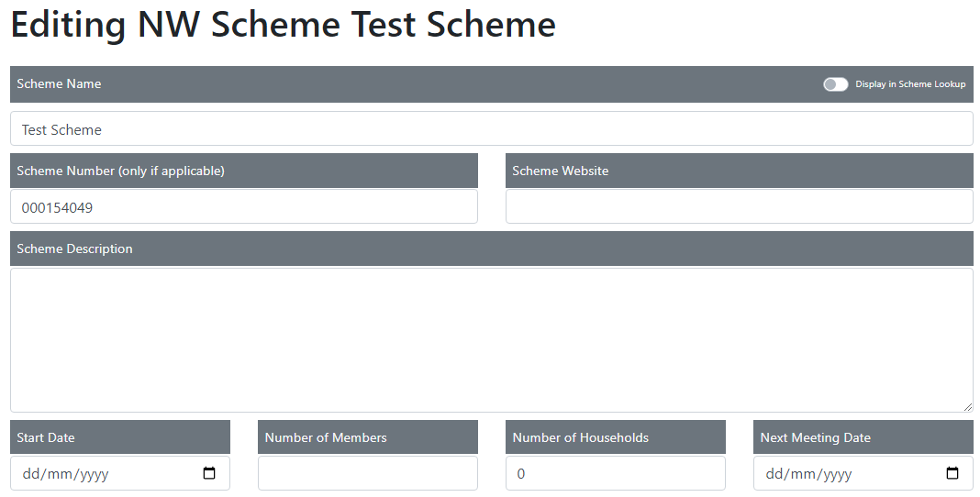Select the Number of Households field showing 0
This screenshot has width=980, height=497.
point(615,474)
